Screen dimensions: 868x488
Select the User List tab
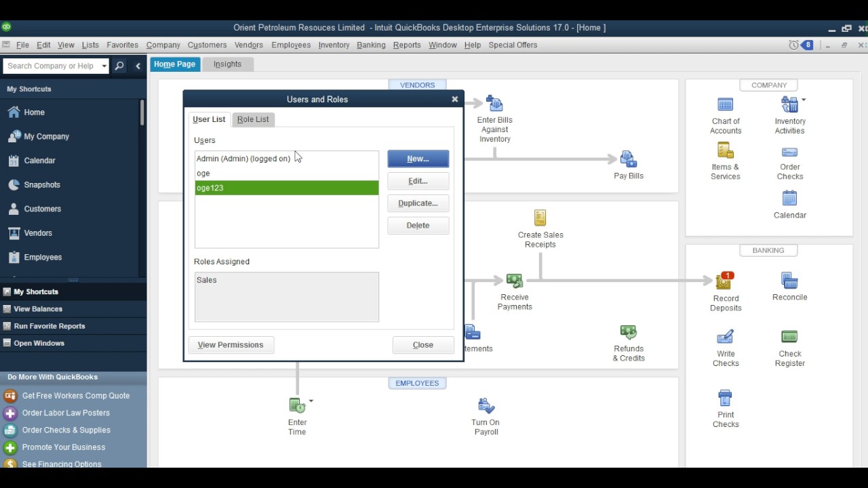tap(209, 119)
